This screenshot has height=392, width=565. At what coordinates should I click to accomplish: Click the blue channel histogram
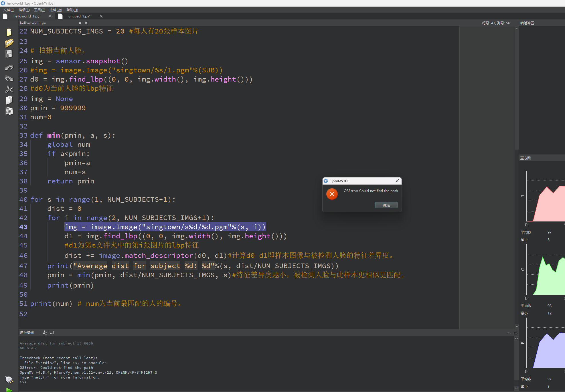point(546,343)
